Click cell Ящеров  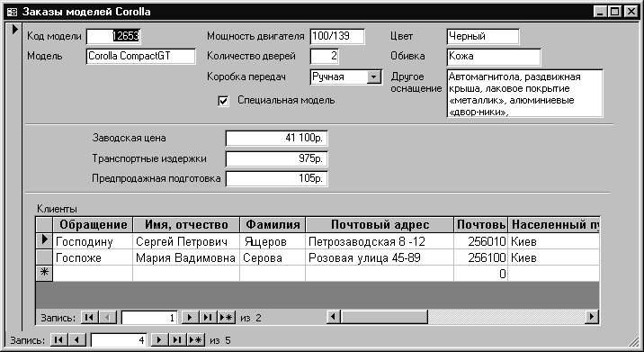273,241
